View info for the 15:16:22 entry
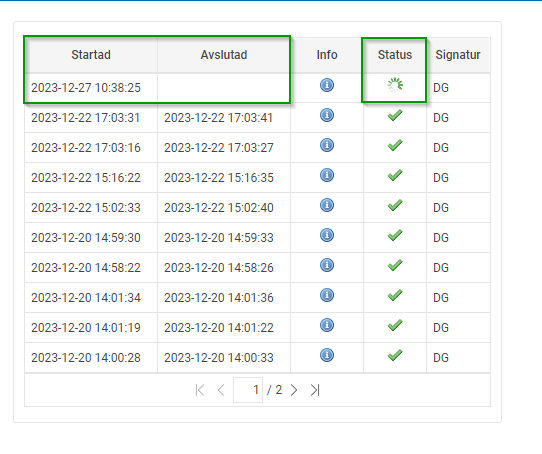Screen dimensions: 542x454 click(x=327, y=175)
